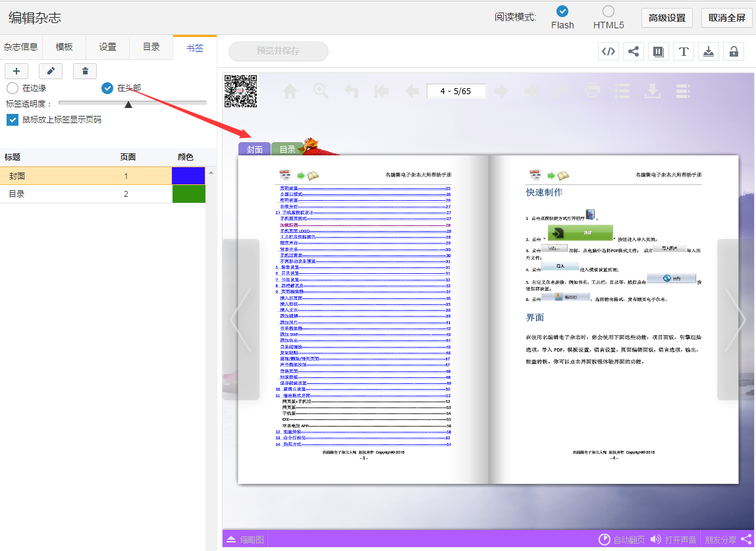Click the 取消全屏 button
Viewport: 756px width, 551px height.
pos(726,18)
